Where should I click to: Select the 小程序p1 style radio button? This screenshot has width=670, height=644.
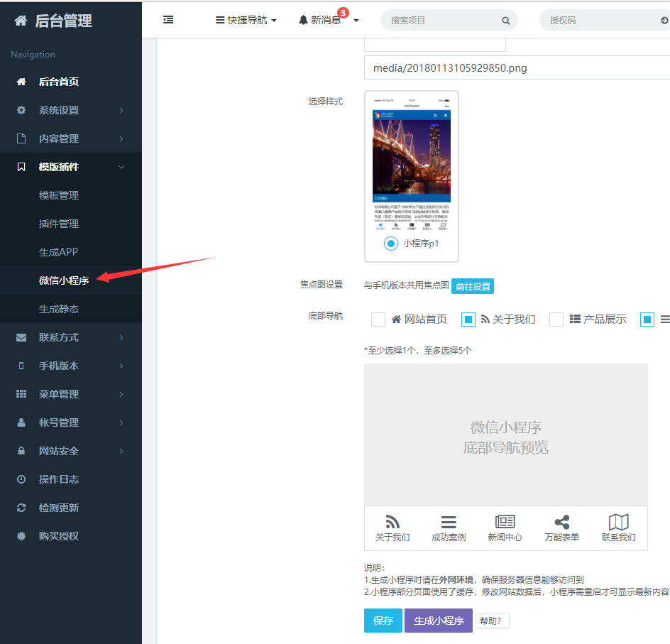point(390,244)
